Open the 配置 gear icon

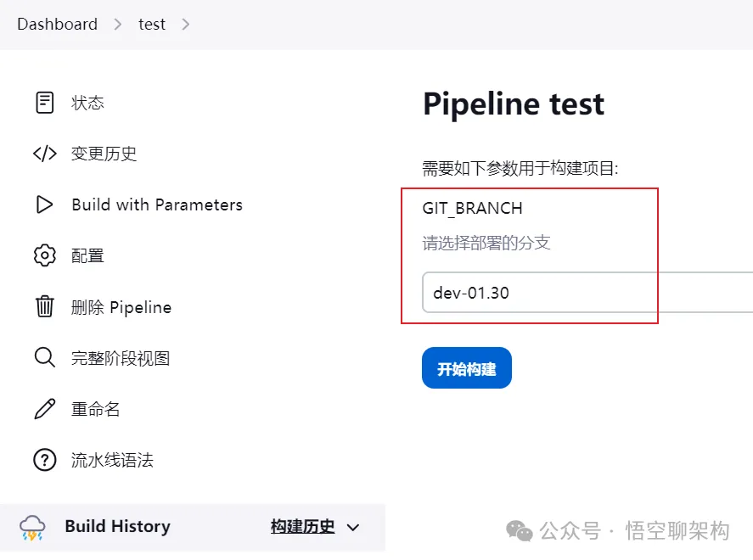point(44,255)
